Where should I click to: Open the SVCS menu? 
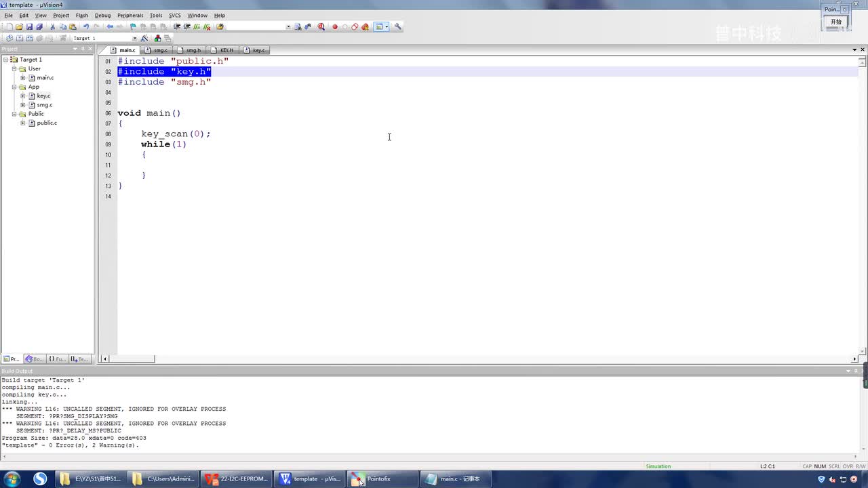[175, 15]
